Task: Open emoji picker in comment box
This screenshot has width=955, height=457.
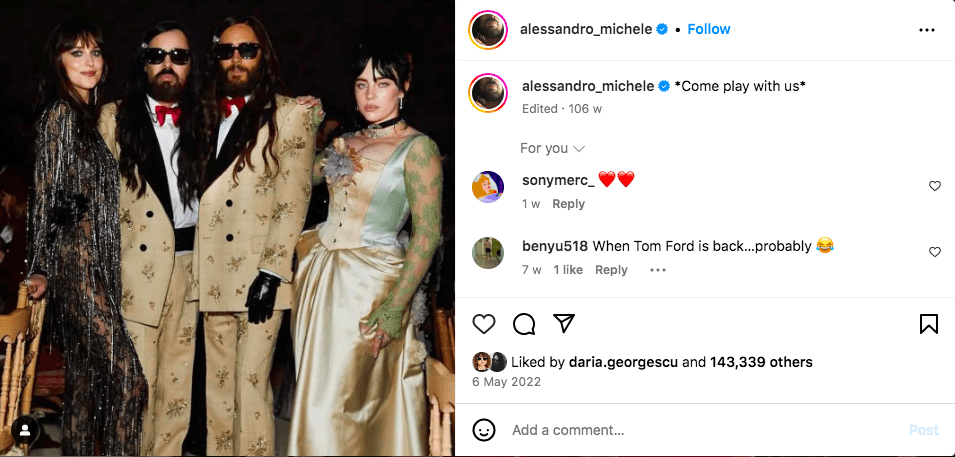Action: [x=484, y=430]
